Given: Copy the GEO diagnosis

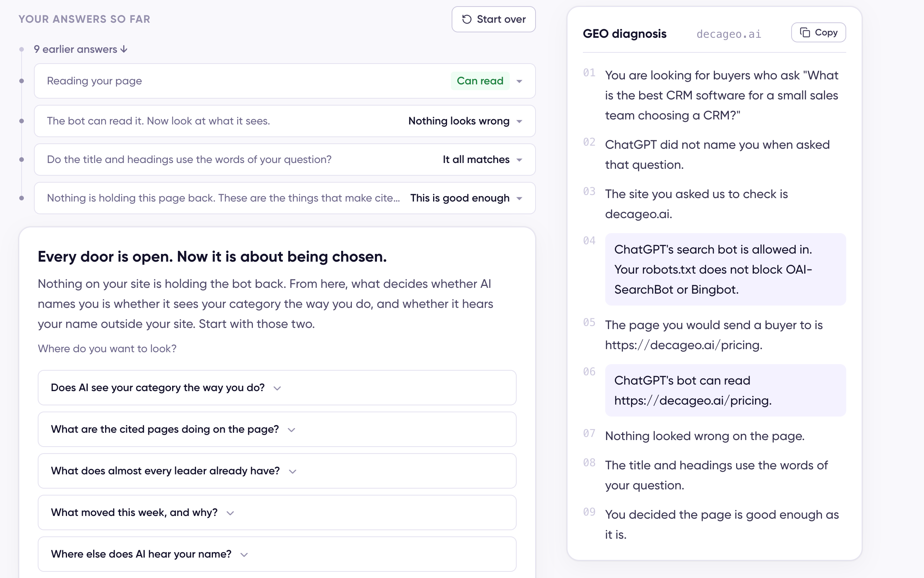Looking at the screenshot, I should click(x=818, y=33).
